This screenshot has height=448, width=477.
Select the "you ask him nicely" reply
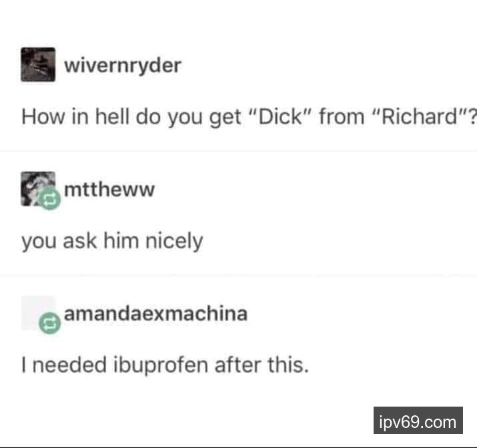point(112,241)
